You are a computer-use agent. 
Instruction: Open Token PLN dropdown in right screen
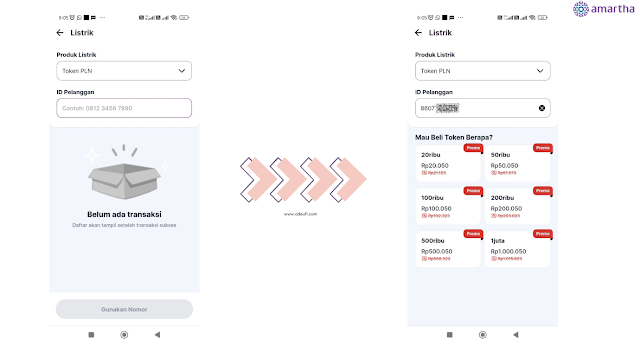click(482, 71)
